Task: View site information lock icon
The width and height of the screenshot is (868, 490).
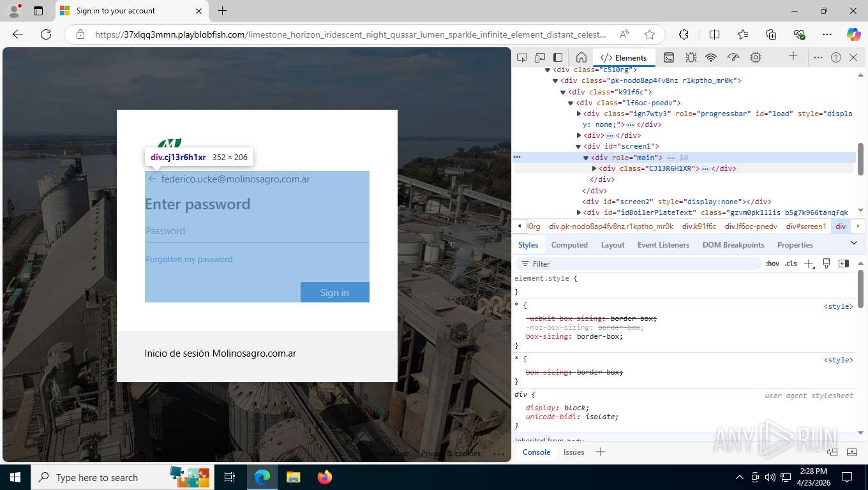Action: coord(80,34)
